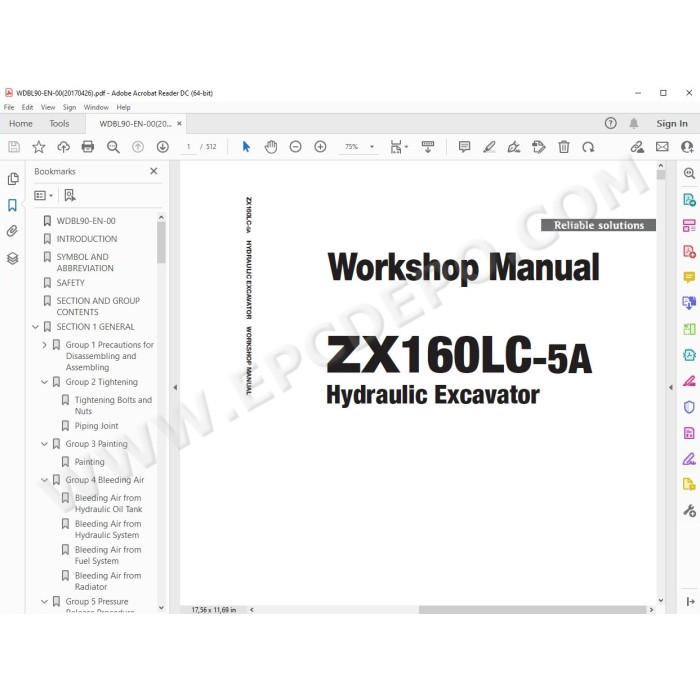Screen dimensions: 700x700
Task: Open the draw freehand tool
Action: coord(514,147)
